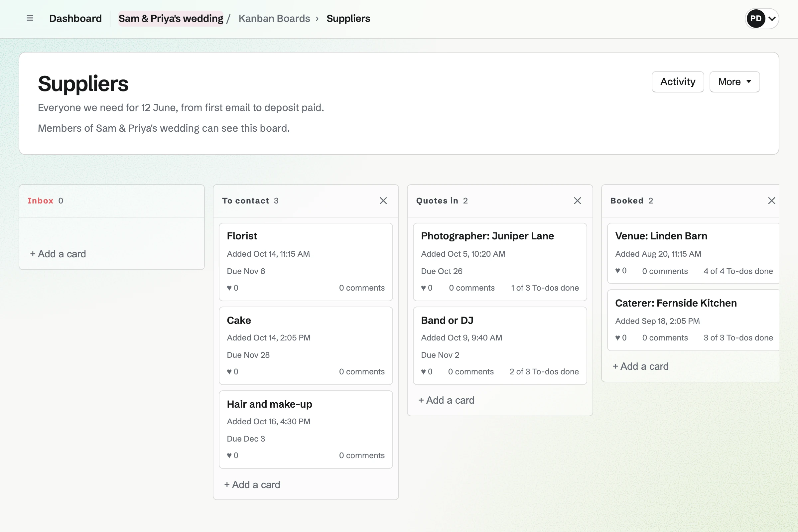Click Florist's "0 comments"
Viewport: 798px width, 532px height.
(x=362, y=288)
